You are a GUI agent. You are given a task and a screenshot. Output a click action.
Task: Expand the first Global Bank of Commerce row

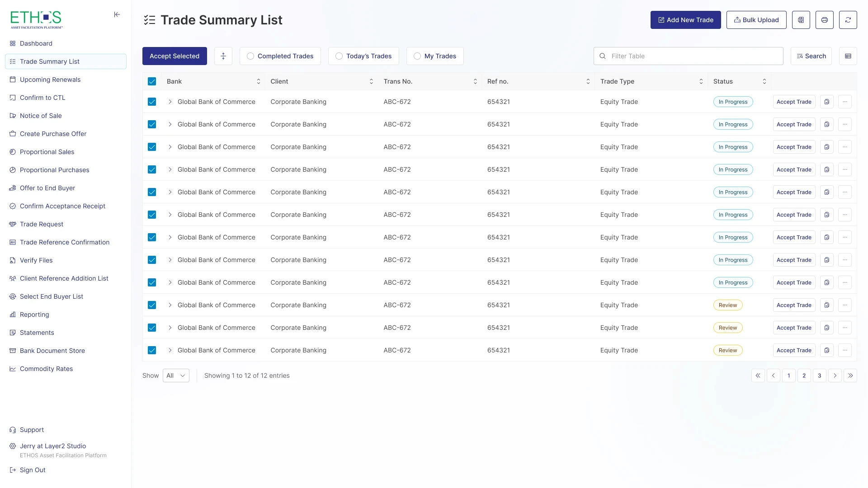pyautogui.click(x=170, y=102)
